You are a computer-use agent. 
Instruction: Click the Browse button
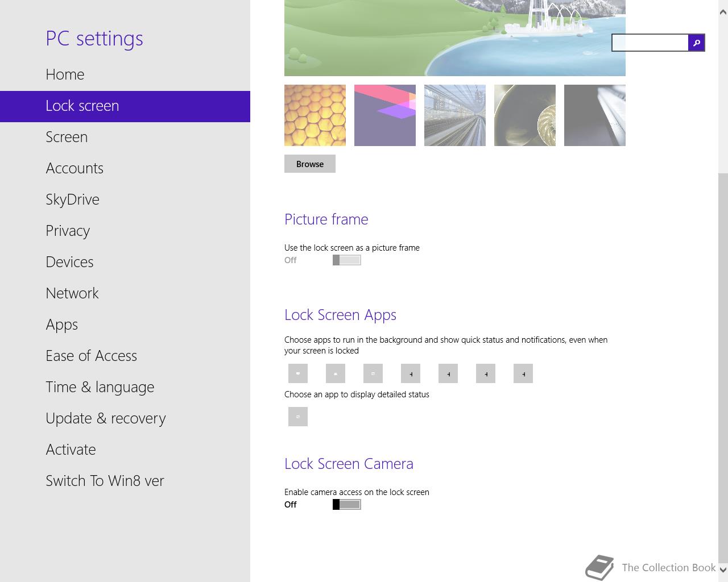point(310,164)
